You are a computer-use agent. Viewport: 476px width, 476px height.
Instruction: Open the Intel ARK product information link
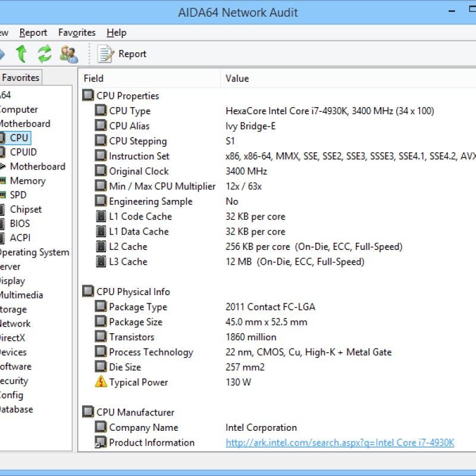click(340, 443)
